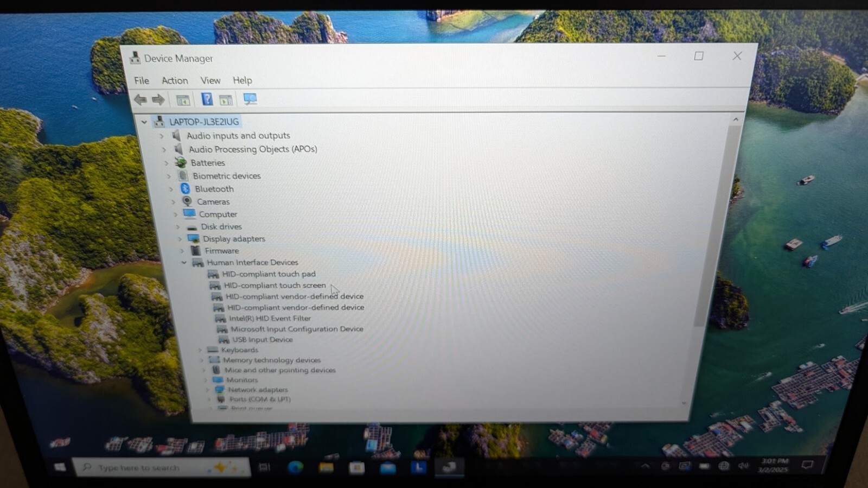Viewport: 868px width, 488px height.
Task: Click the vertical scrollbar thumb
Action: [x=717, y=227]
